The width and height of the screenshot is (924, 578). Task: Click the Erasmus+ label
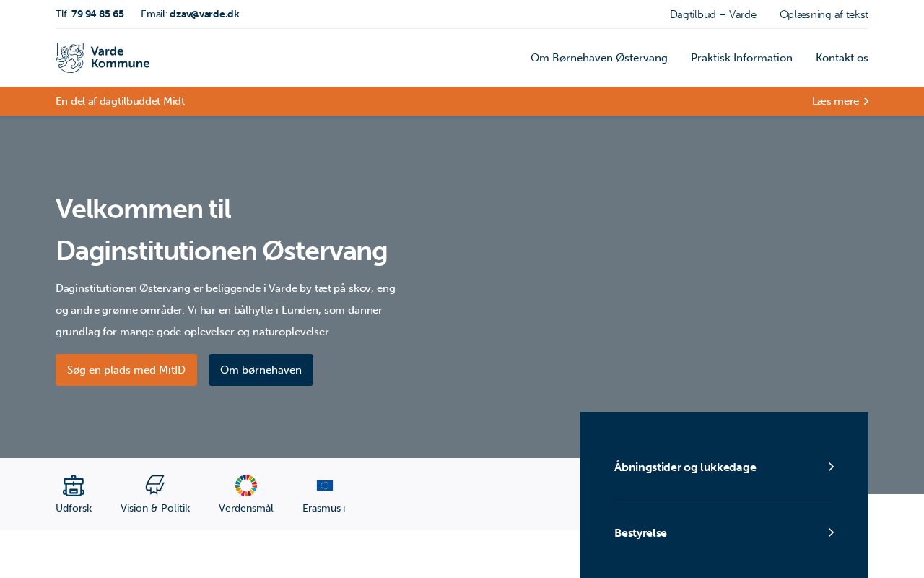[x=325, y=508]
